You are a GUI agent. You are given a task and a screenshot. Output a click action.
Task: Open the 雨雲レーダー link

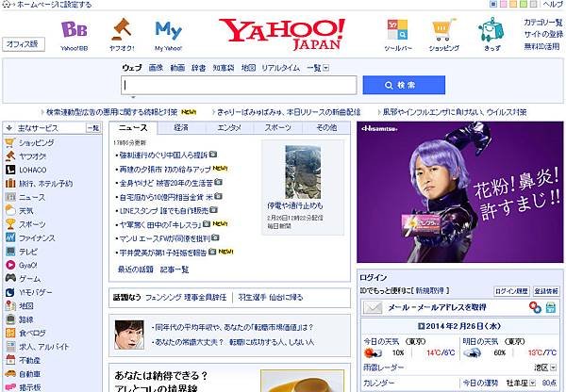(383, 367)
